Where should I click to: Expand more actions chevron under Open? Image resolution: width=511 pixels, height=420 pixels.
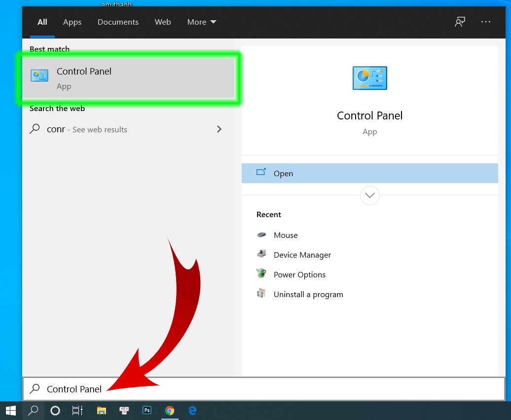[369, 195]
